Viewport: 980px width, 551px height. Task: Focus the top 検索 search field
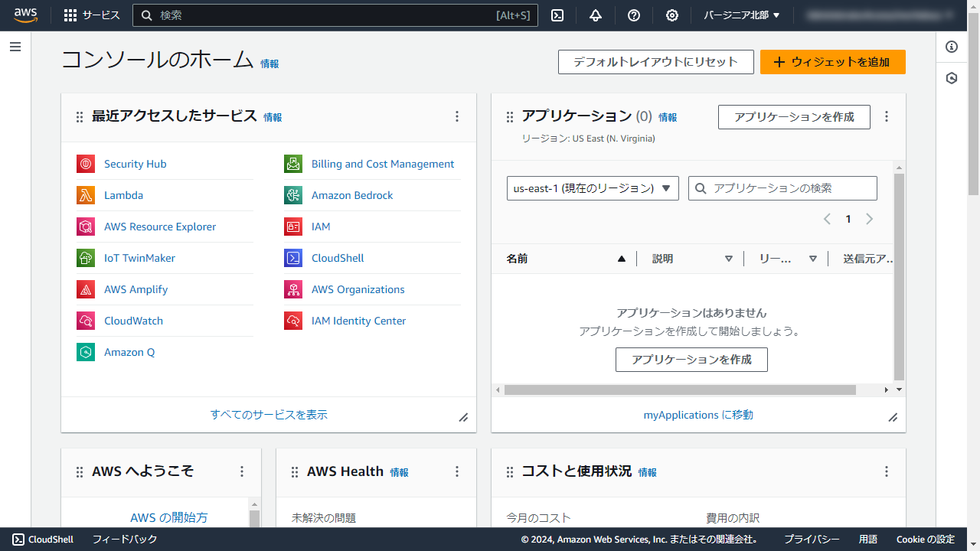coord(335,15)
